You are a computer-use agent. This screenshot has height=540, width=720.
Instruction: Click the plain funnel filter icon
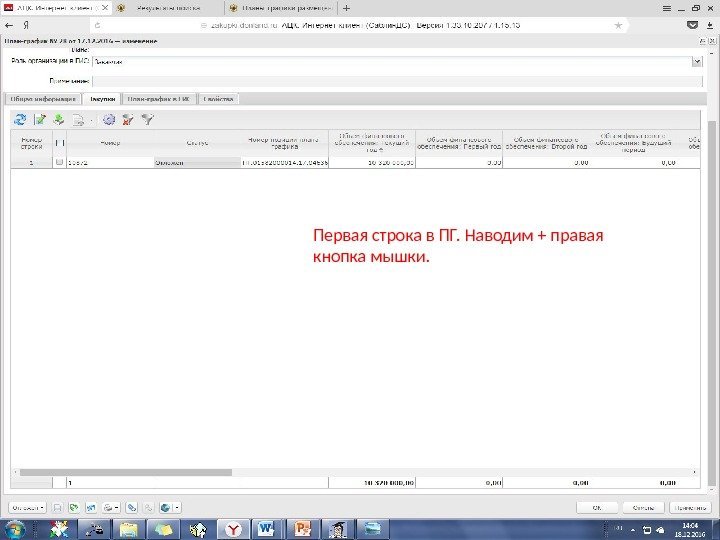click(147, 120)
